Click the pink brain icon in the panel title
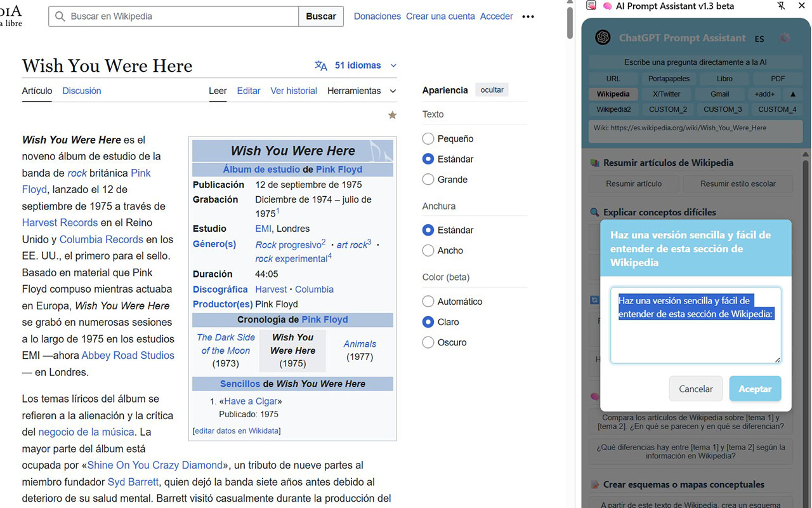 607,6
